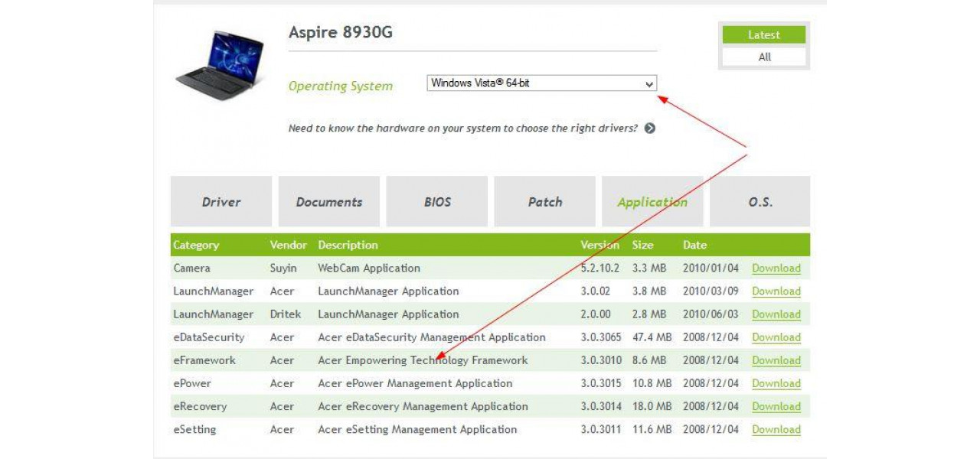
Task: Click the hardware help arrow icon
Action: tap(649, 129)
